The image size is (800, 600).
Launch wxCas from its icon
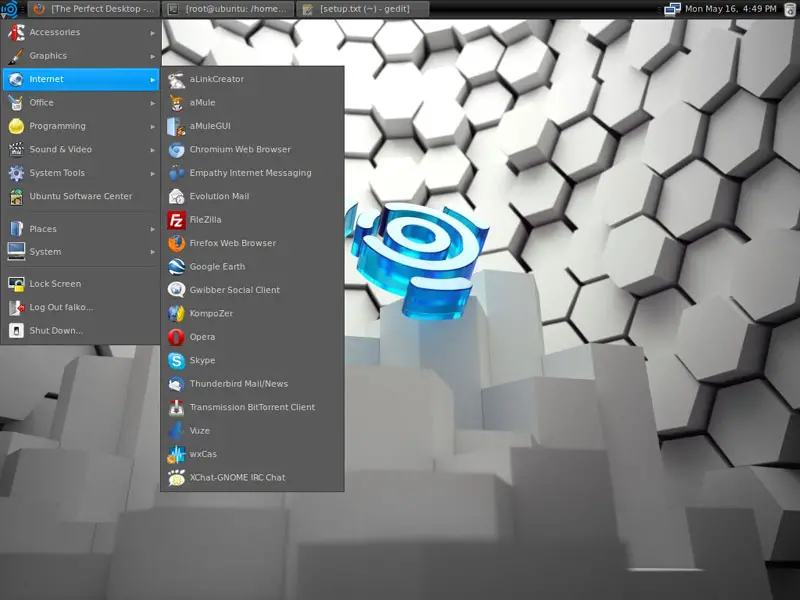[x=177, y=454]
